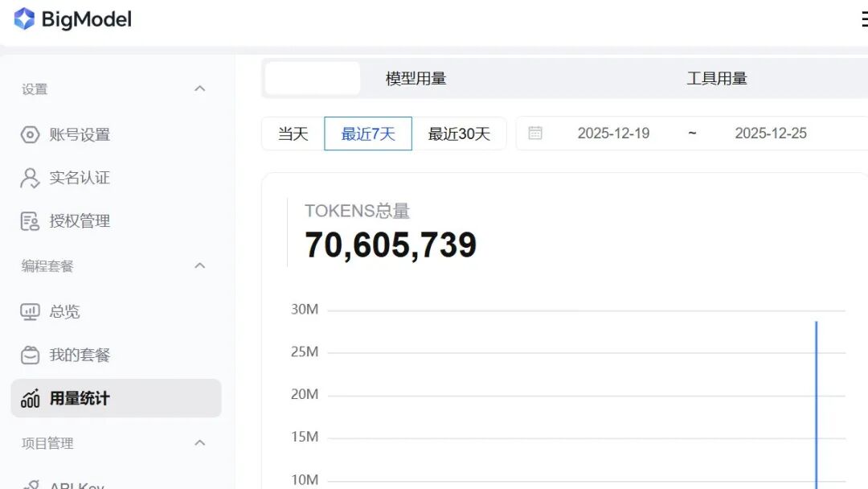This screenshot has height=489, width=868.
Task: Click the 用量统计 chart icon
Action: 30,398
